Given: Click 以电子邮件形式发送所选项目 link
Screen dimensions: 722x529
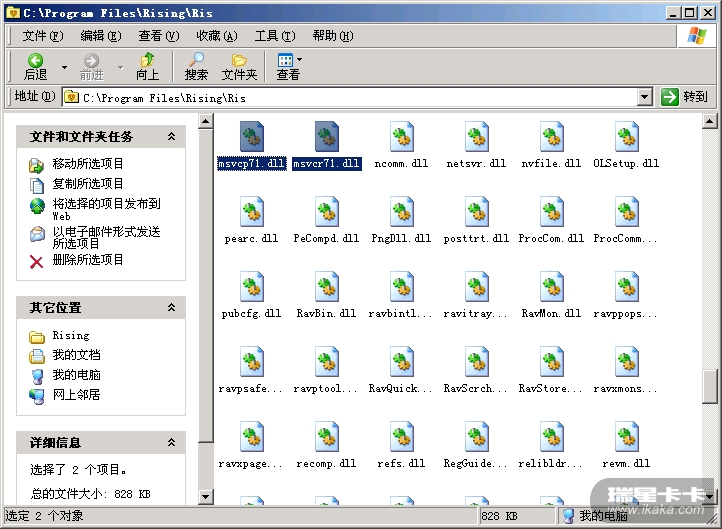Looking at the screenshot, I should coord(106,237).
